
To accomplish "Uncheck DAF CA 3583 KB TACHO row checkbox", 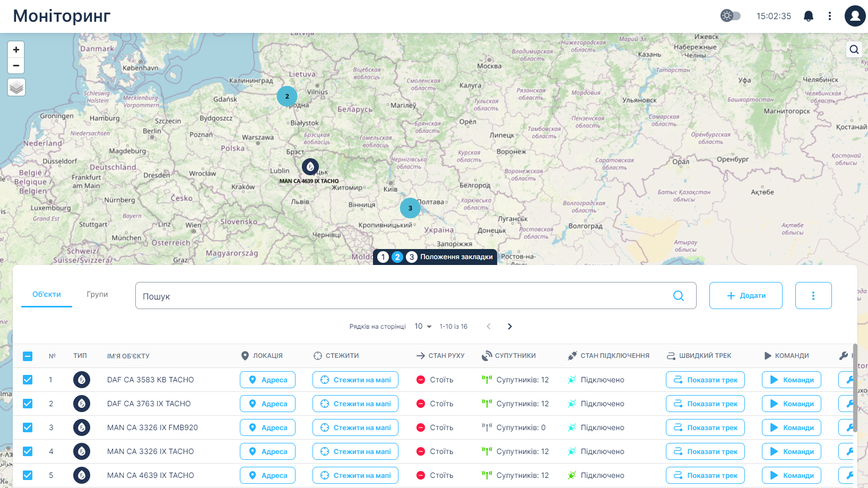I will pyautogui.click(x=28, y=380).
